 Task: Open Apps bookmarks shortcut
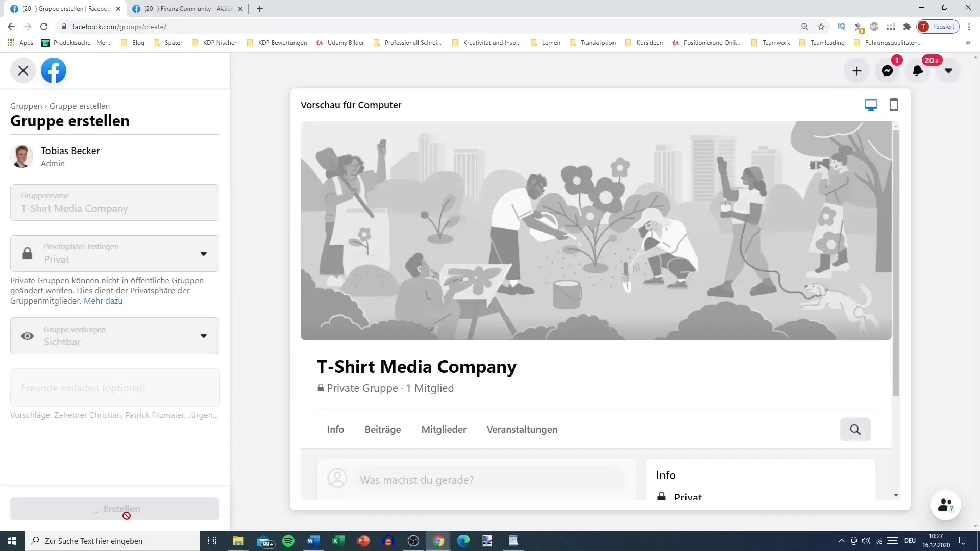20,43
